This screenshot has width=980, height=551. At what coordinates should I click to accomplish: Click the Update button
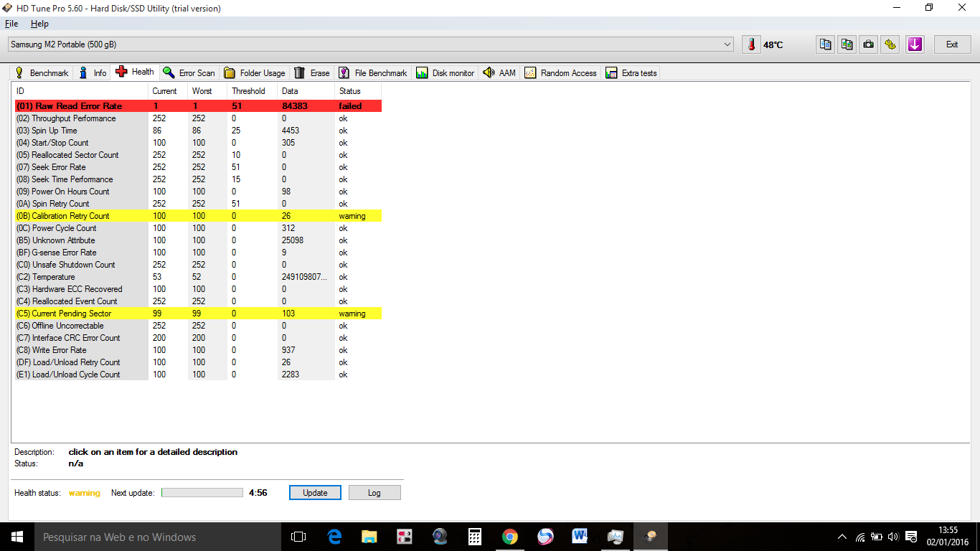pos(315,493)
